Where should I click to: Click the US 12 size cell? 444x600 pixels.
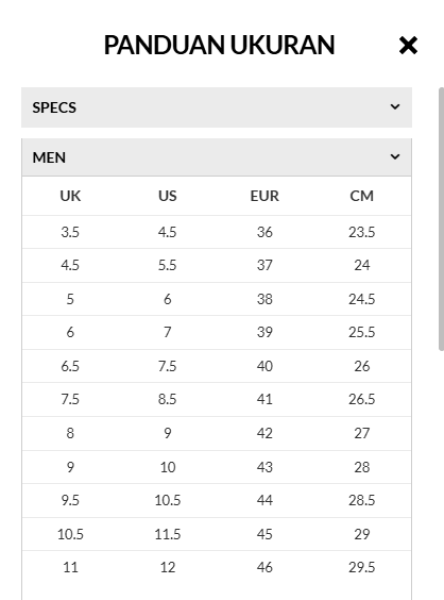[x=168, y=567]
